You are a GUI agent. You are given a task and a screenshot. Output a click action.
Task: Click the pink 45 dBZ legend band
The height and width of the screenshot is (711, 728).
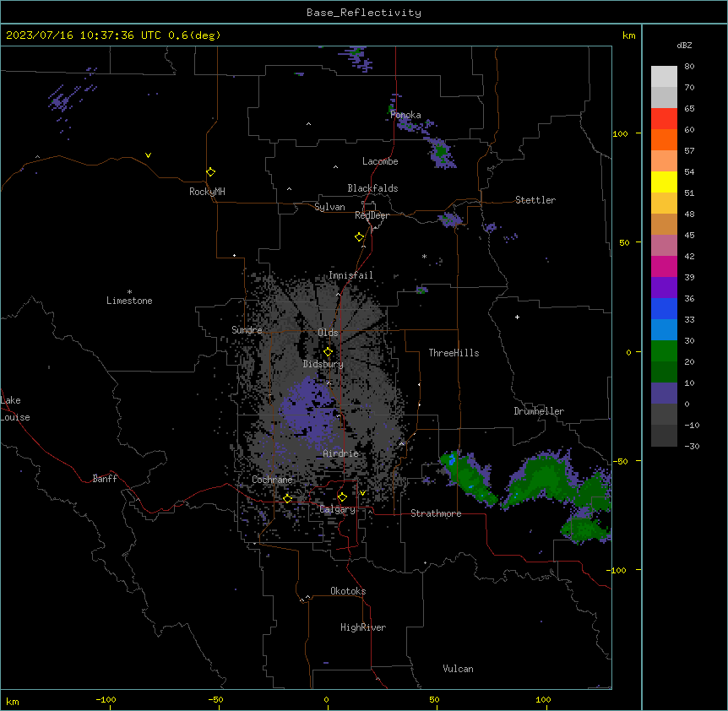pos(664,245)
